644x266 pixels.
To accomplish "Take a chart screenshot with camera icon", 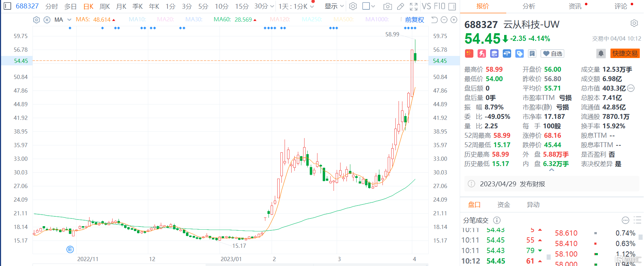I will point(387,6).
